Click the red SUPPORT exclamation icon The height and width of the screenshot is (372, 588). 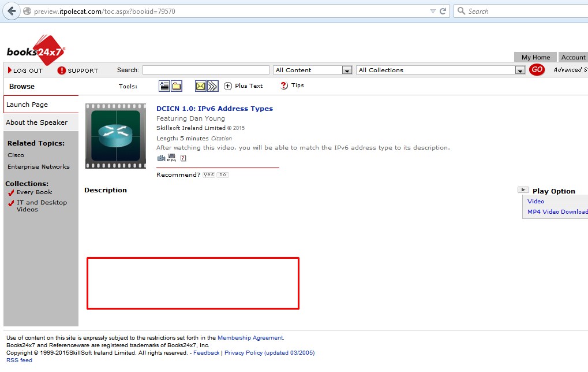click(x=62, y=70)
